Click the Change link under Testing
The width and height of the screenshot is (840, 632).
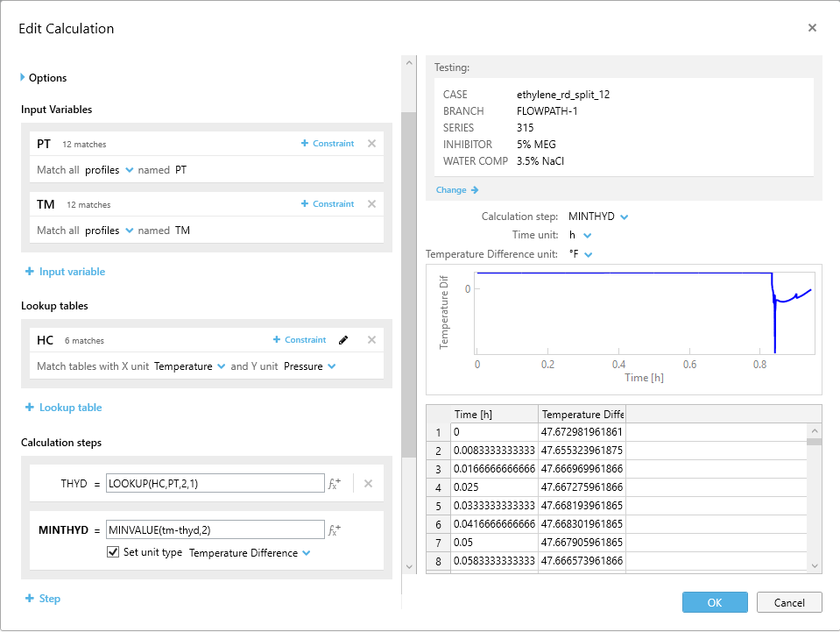point(457,189)
